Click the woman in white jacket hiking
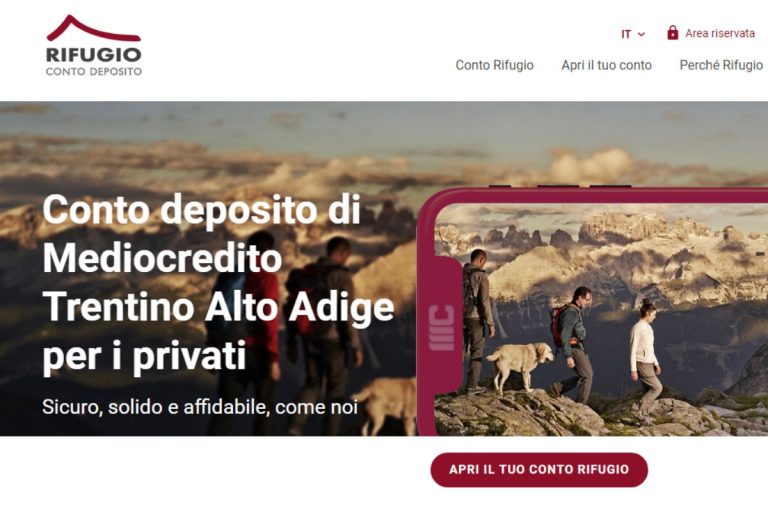The image size is (768, 512). [646, 357]
